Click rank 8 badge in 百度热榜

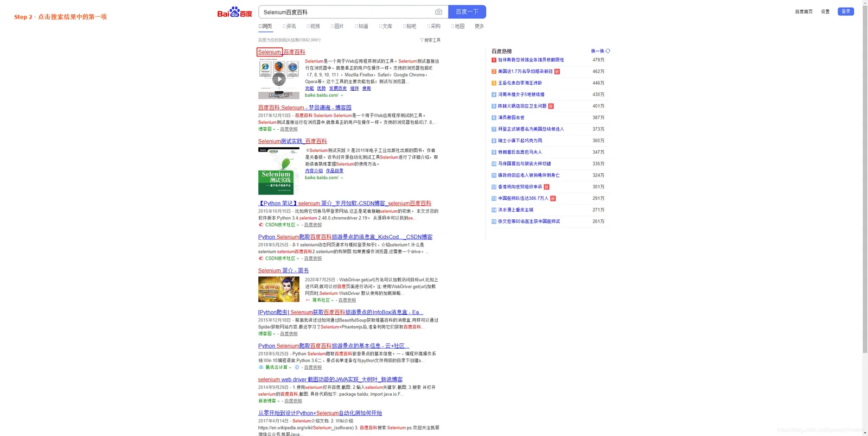tap(494, 141)
